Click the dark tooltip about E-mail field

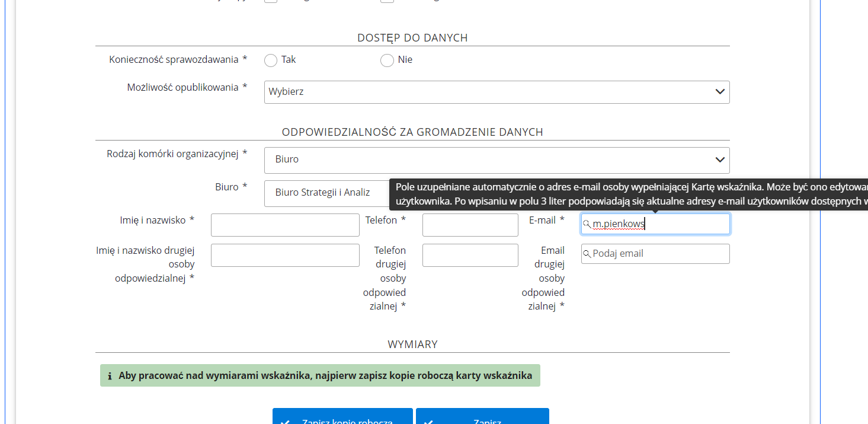tap(628, 194)
